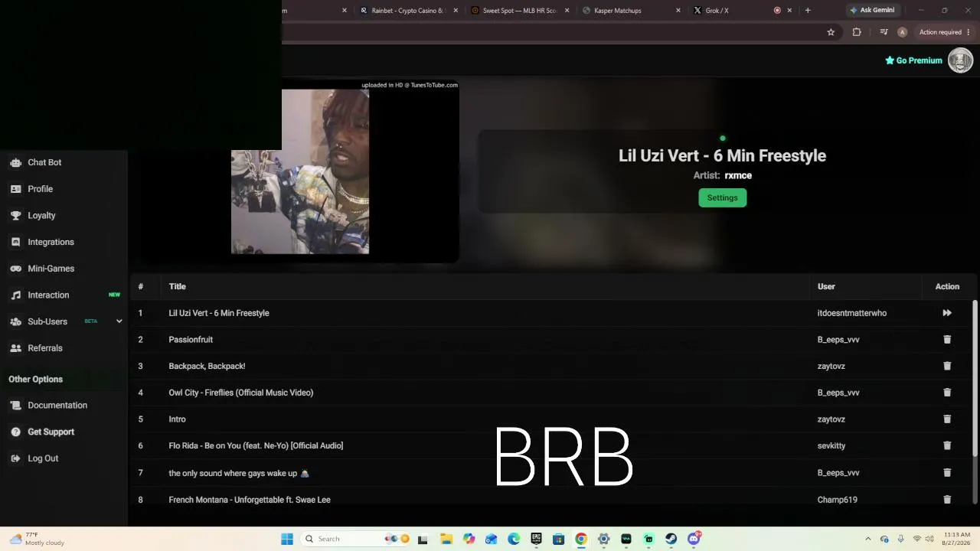The width and height of the screenshot is (980, 551).
Task: Click the Profile card icon
Action: point(15,189)
